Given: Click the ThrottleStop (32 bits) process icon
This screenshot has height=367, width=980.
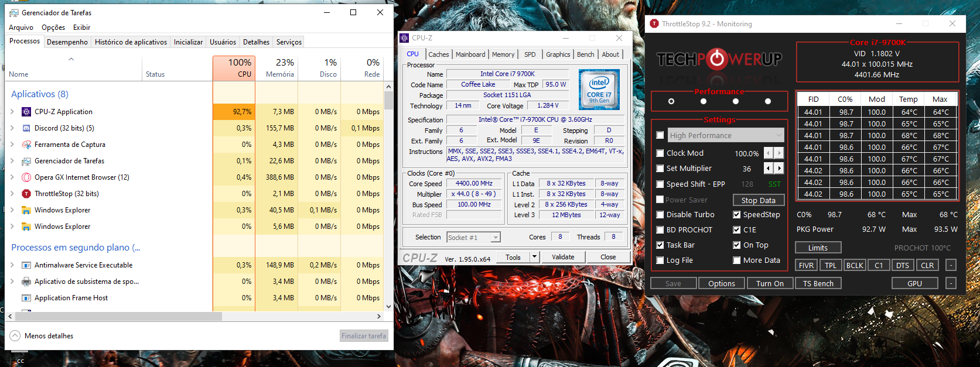Looking at the screenshot, I should [26, 194].
